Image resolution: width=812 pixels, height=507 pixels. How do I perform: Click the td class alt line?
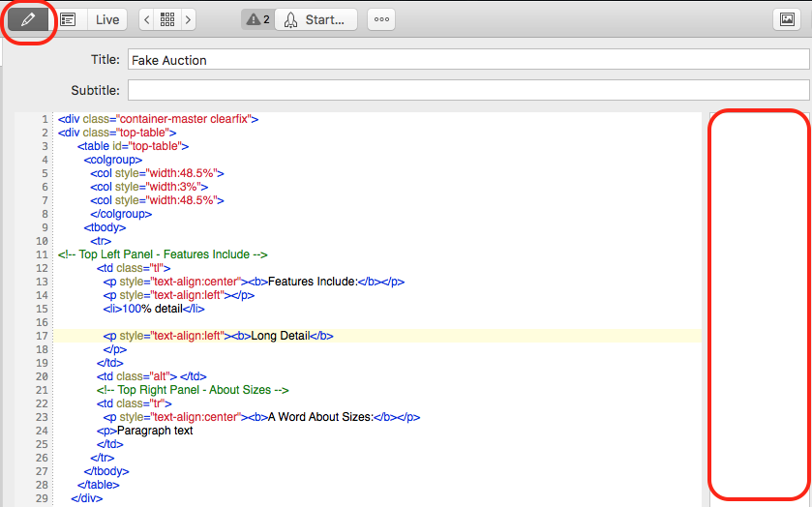pos(152,376)
